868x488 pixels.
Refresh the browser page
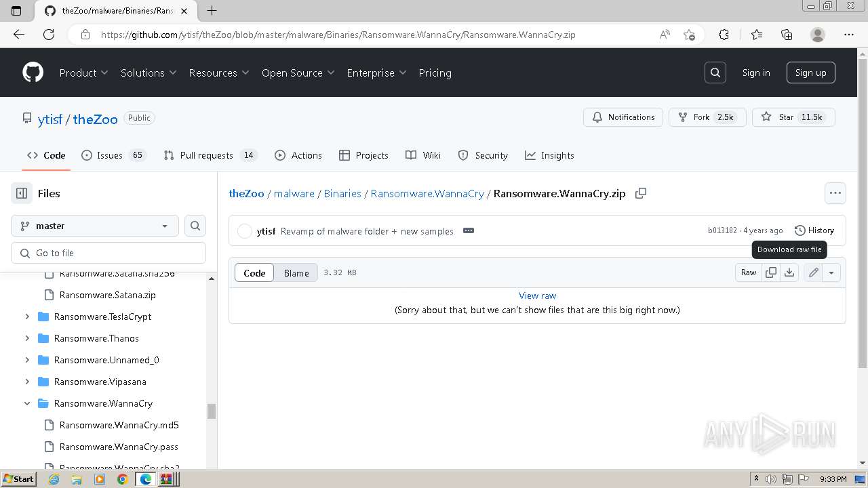click(x=48, y=35)
